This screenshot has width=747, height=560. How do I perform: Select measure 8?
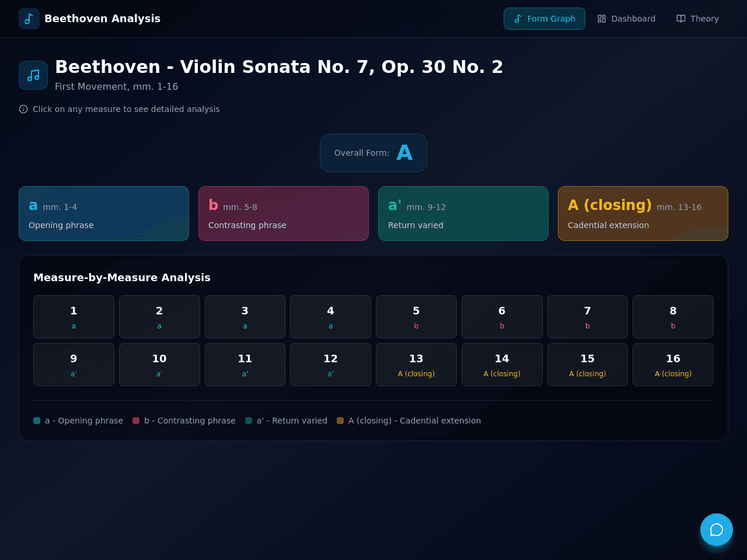click(x=673, y=317)
